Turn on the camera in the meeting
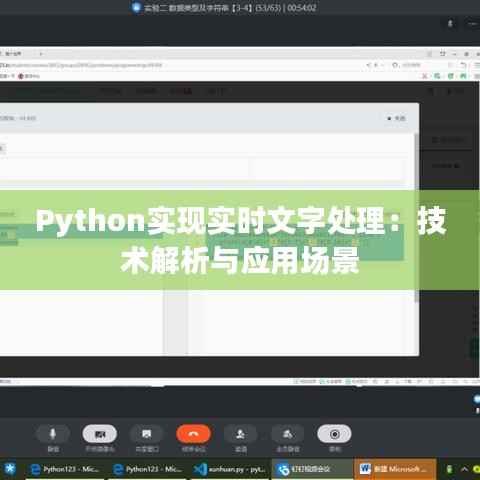This screenshot has width=480, height=480. (100, 434)
